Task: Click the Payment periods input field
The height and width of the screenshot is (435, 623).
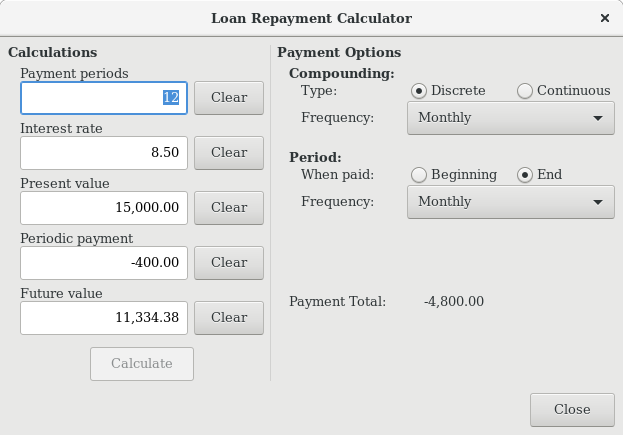Action: point(103,98)
